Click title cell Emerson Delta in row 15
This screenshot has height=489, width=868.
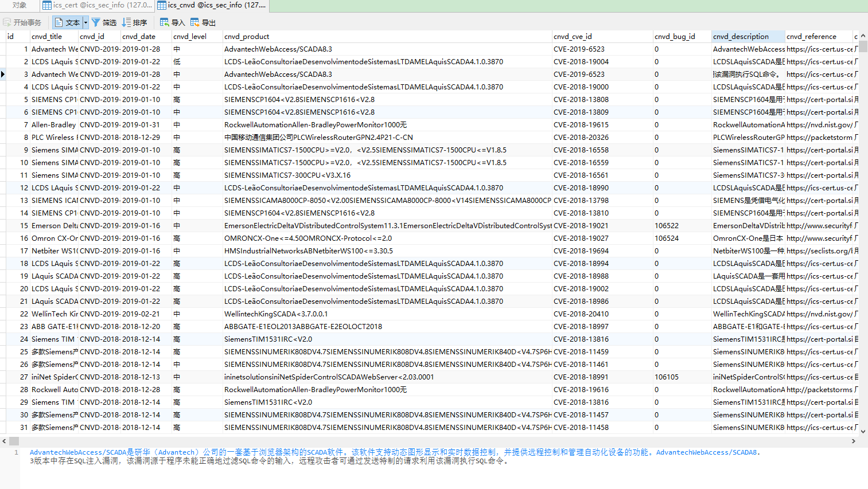tap(54, 225)
